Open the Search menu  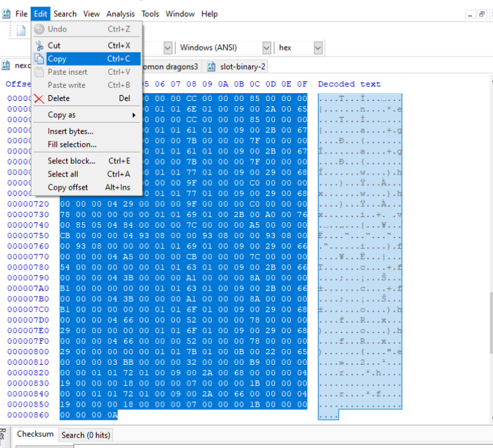65,14
